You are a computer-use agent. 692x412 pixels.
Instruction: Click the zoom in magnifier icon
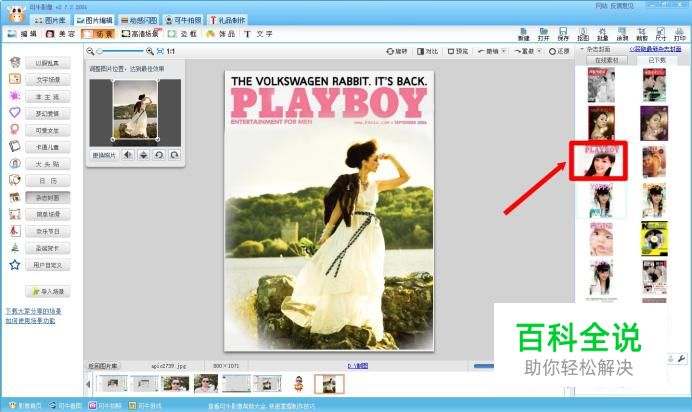tap(150, 51)
